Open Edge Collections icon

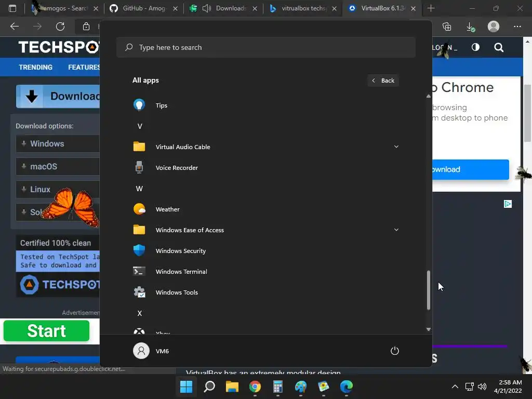coord(447,26)
